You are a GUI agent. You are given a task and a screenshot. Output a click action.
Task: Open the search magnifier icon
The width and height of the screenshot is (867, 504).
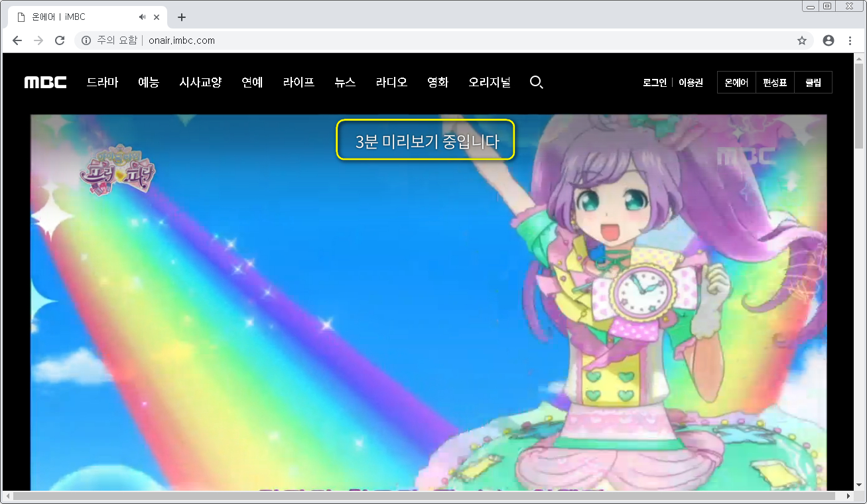pos(537,82)
